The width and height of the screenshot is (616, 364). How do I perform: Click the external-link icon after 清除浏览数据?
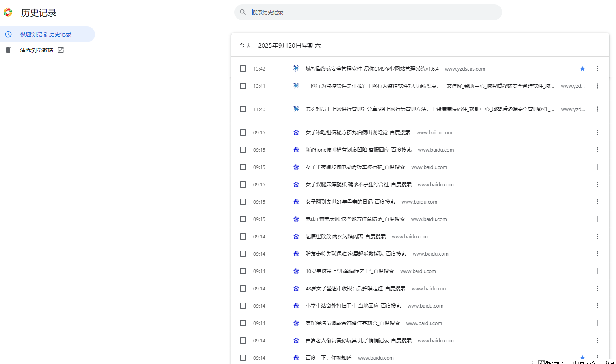[61, 50]
